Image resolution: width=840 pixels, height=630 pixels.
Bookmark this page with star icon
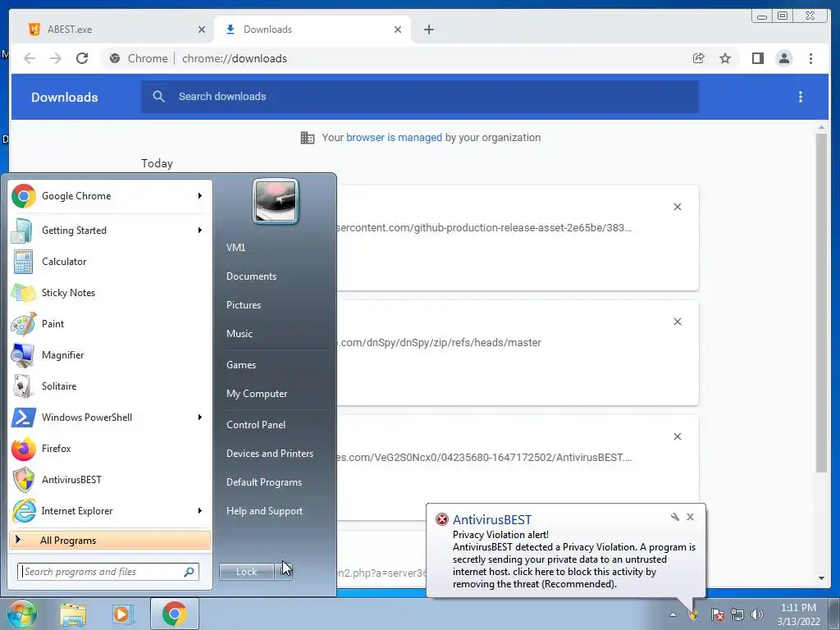(725, 58)
